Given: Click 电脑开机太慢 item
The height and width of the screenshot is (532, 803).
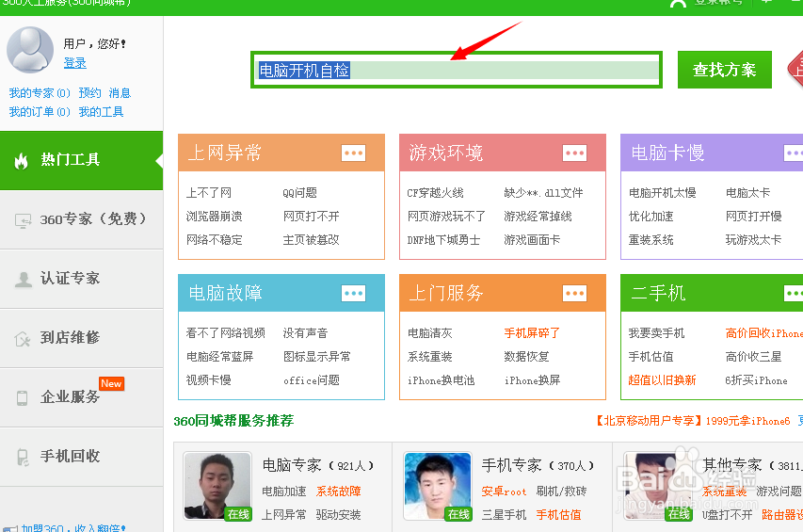Looking at the screenshot, I should pos(662,193).
